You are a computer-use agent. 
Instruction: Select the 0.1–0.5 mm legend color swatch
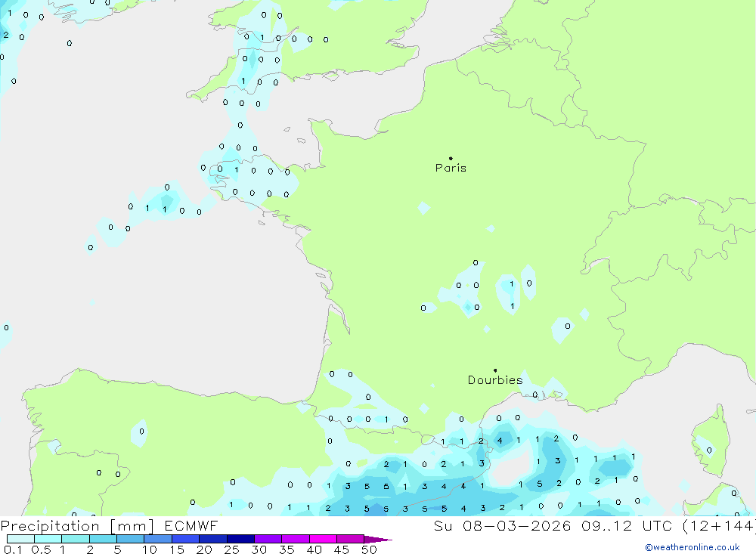pos(20,539)
